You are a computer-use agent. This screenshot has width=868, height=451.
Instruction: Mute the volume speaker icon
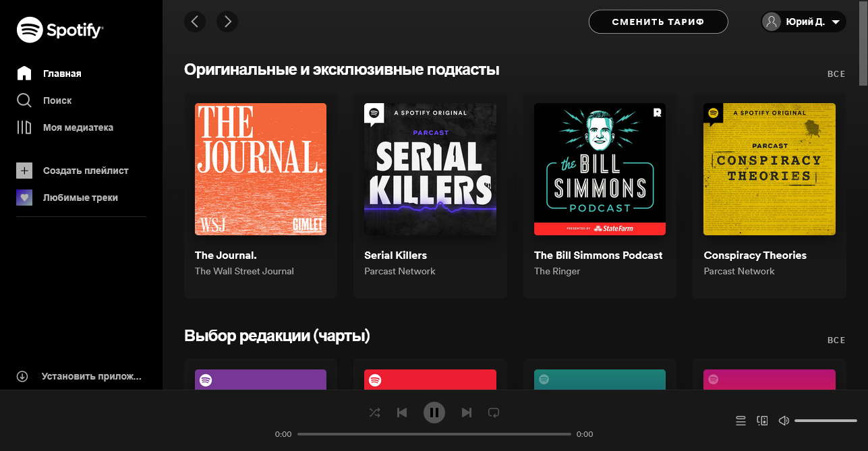(784, 421)
